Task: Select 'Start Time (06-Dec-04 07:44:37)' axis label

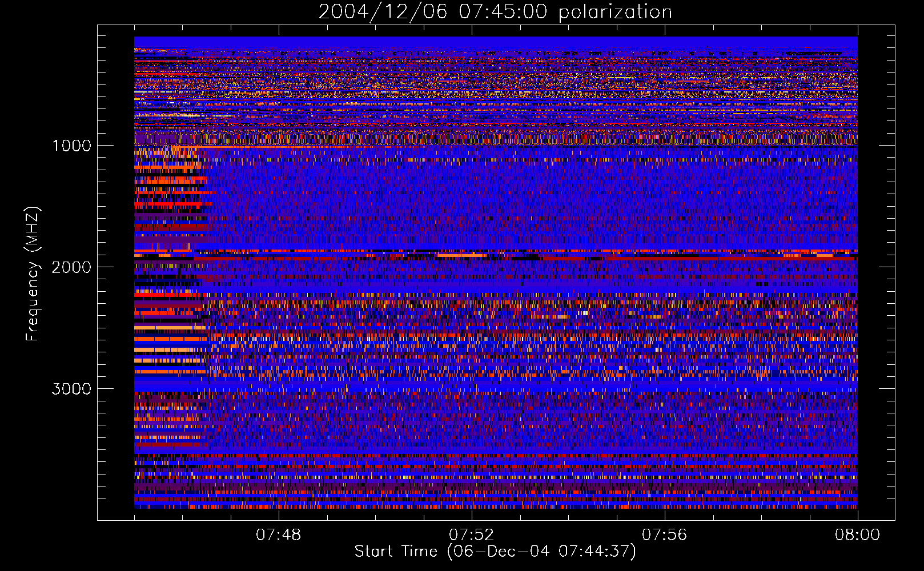Action: tap(495, 552)
